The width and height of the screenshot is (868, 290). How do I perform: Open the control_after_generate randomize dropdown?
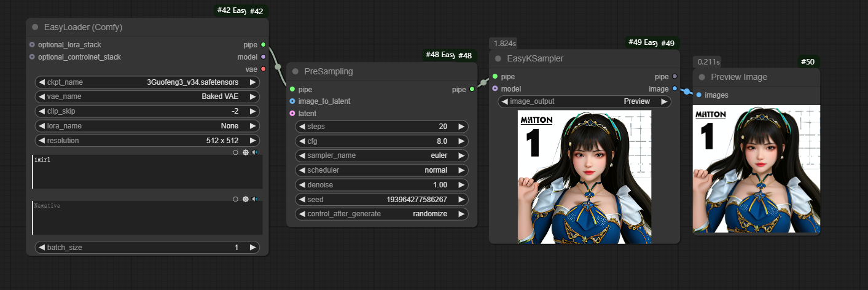click(x=381, y=214)
